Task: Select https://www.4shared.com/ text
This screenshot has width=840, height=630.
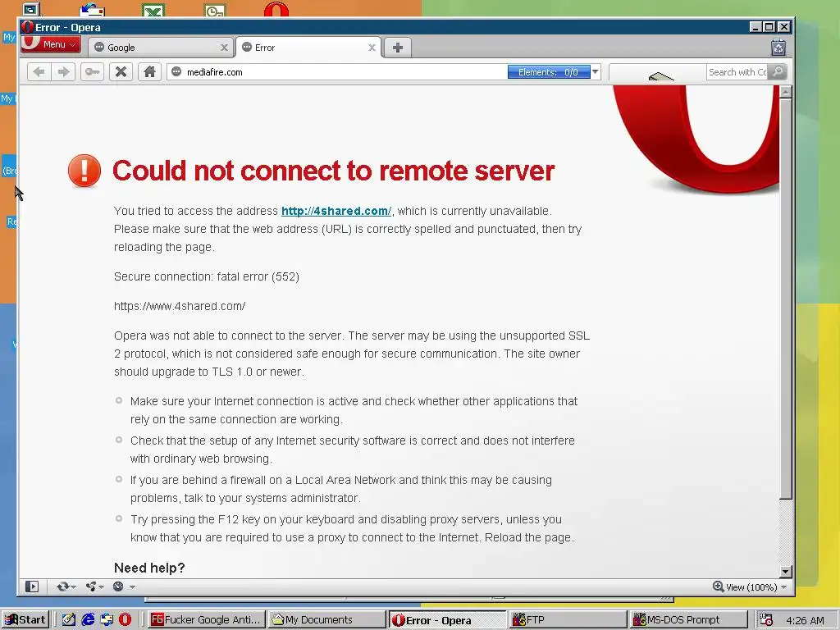Action: 180,307
